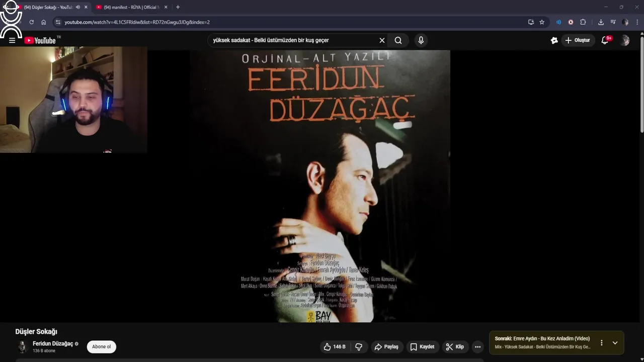Close the Düşler Sokağı tab
The image size is (644, 362).
coord(86,7)
